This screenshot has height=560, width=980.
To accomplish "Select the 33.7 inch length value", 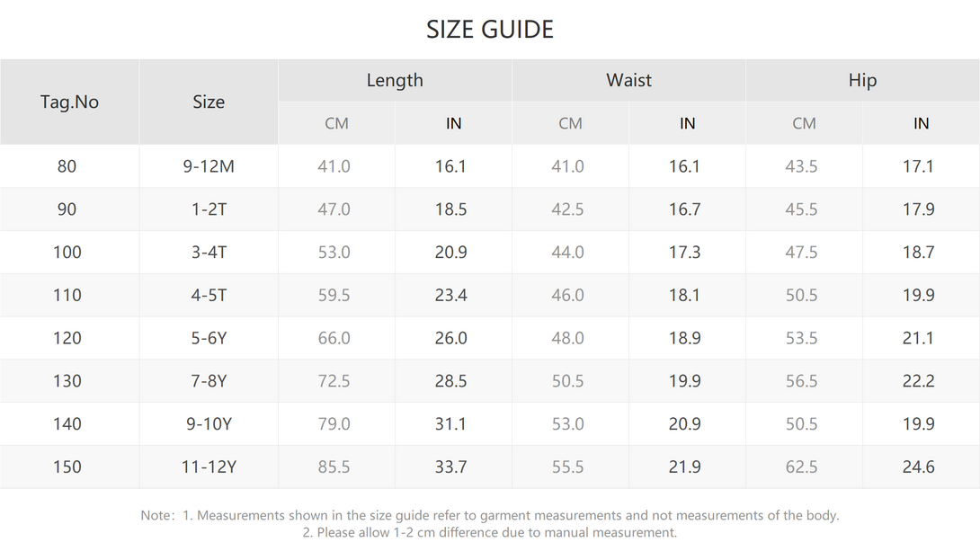I will [451, 467].
